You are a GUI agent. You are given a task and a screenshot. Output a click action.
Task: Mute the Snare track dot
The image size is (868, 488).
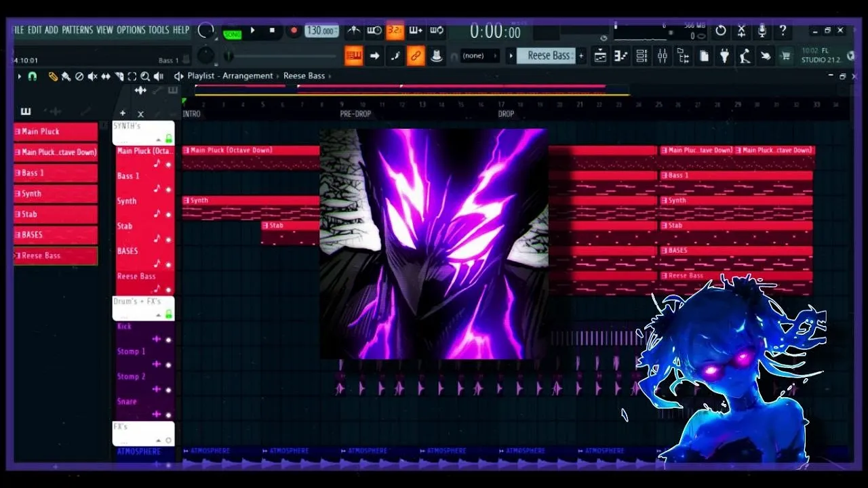tap(168, 414)
